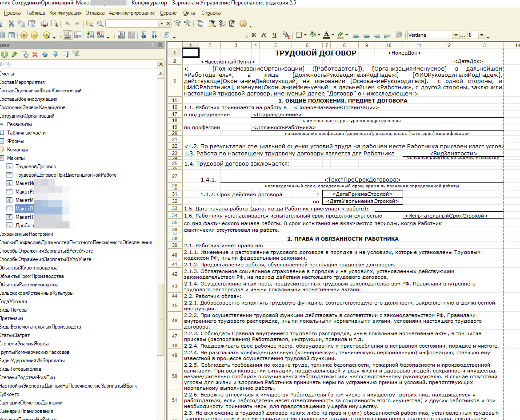The width and height of the screenshot is (520, 420).
Task: Open the font size dropdown showing 8
Action: click(481, 35)
